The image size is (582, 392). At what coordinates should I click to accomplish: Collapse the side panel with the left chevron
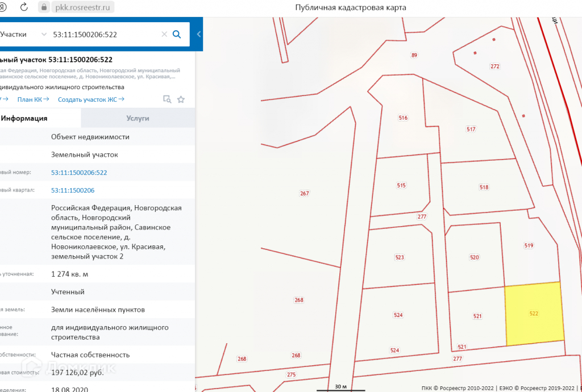click(199, 34)
